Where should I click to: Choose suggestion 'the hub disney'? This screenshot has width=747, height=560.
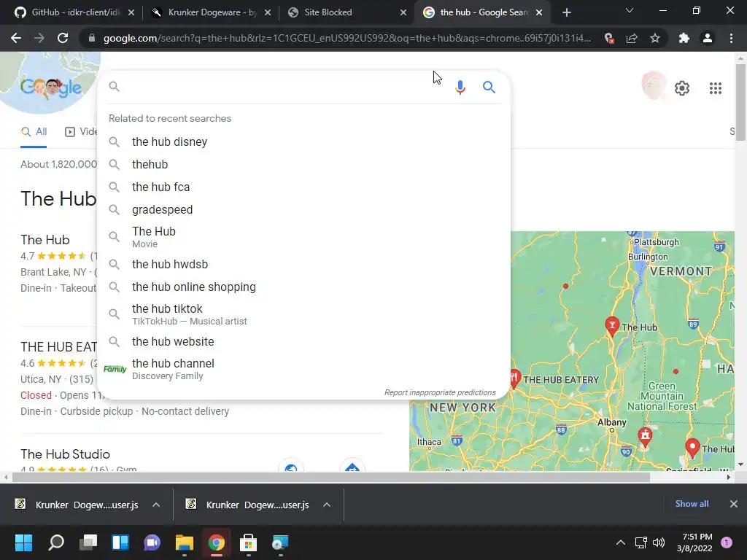tap(303, 142)
